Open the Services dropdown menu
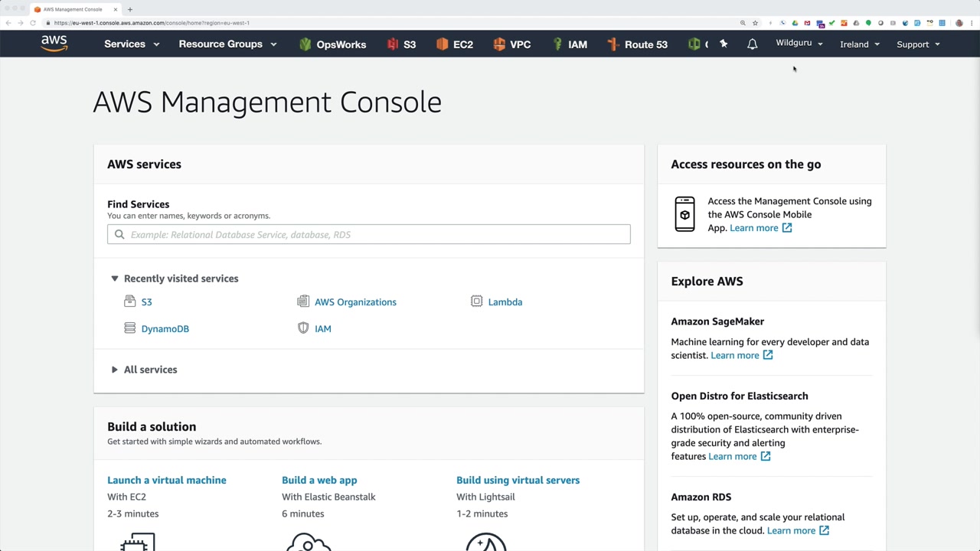The height and width of the screenshot is (551, 980). click(x=132, y=44)
